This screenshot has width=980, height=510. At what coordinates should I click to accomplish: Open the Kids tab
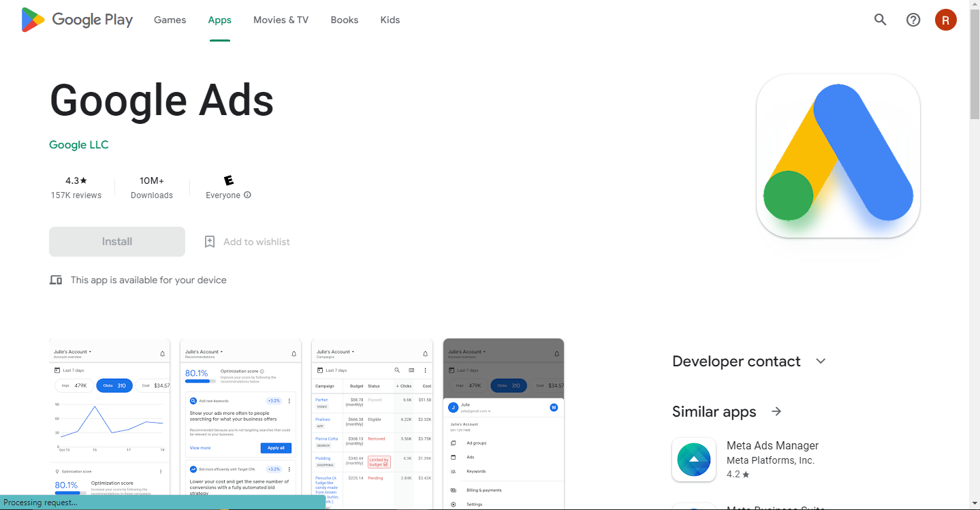(x=390, y=20)
